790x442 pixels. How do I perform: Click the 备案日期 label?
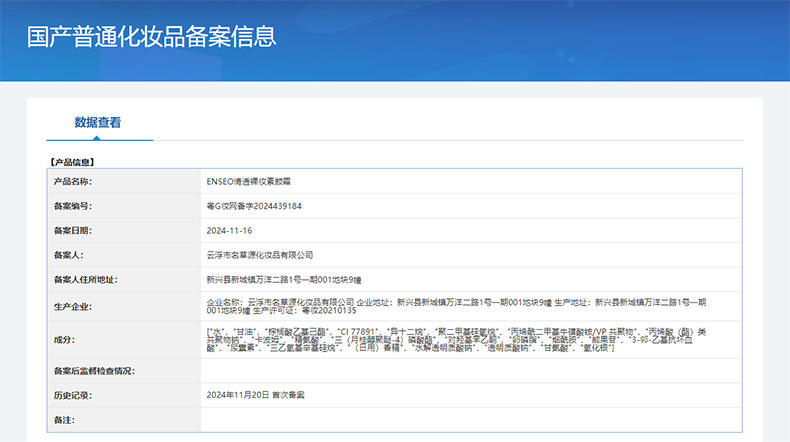coord(73,230)
